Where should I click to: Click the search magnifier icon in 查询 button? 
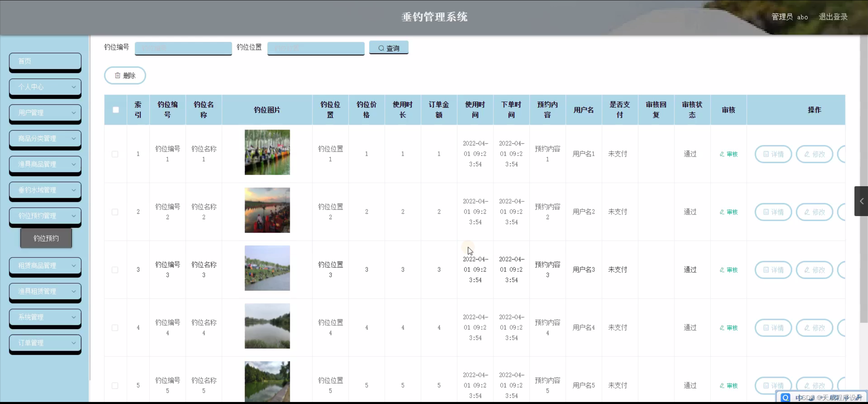(x=381, y=48)
